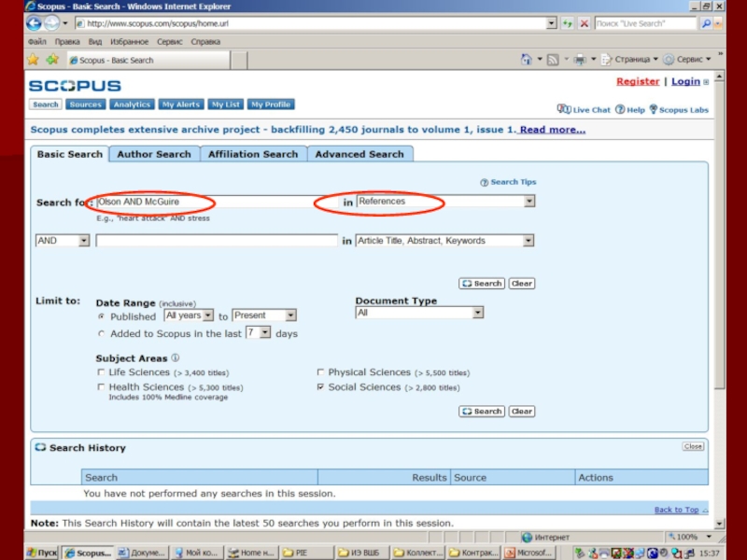Click the Close button in Search History
Viewport: 747px width, 560px height.
(693, 446)
